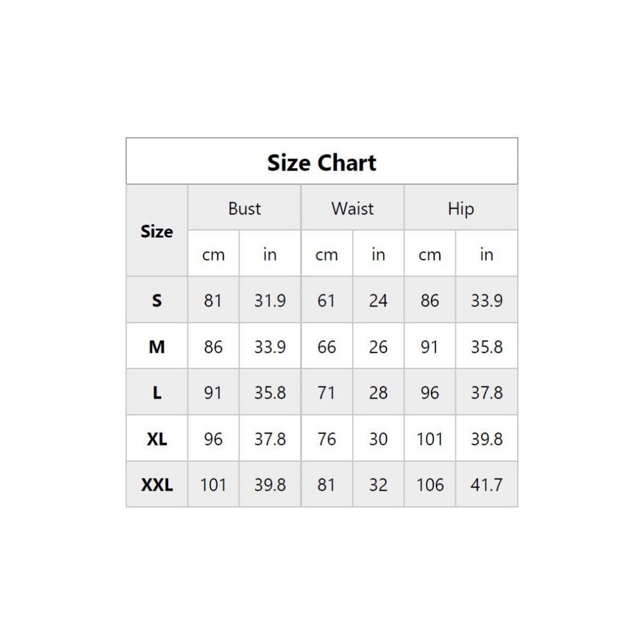This screenshot has width=644, height=644.
Task: Click the waist 30 inches cell
Action: pyautogui.click(x=378, y=439)
